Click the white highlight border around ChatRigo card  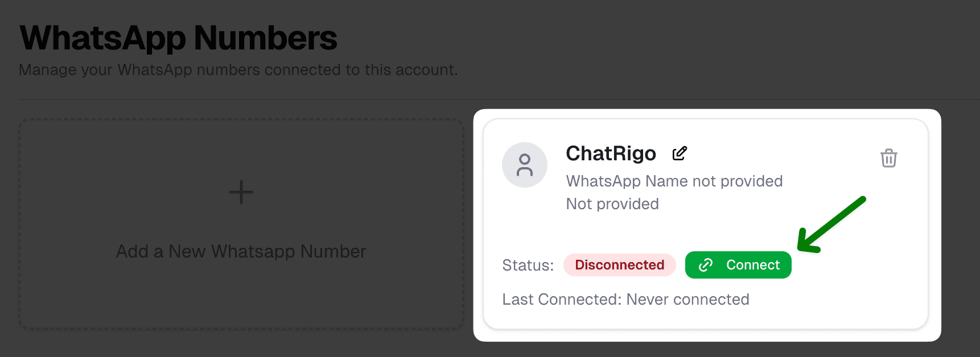coord(934,227)
